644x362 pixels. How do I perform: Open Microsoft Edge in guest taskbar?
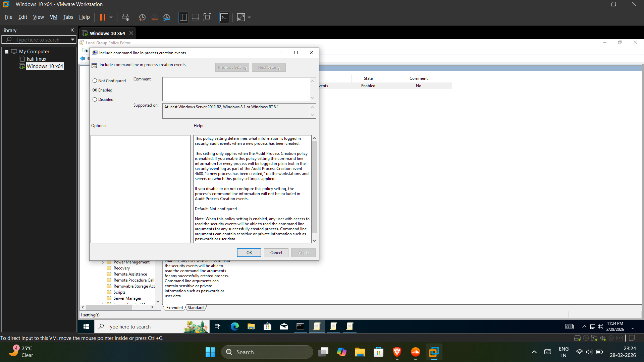[234, 326]
